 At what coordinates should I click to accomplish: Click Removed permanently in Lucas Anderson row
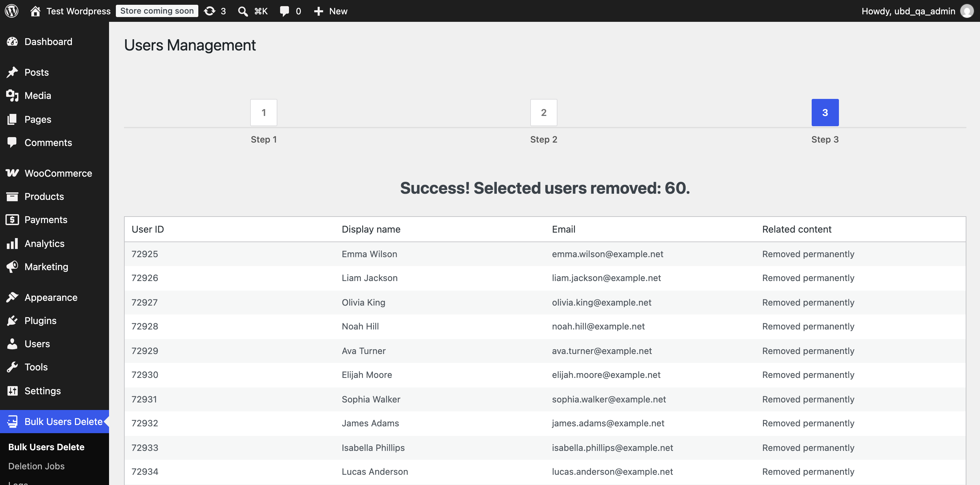(x=808, y=472)
